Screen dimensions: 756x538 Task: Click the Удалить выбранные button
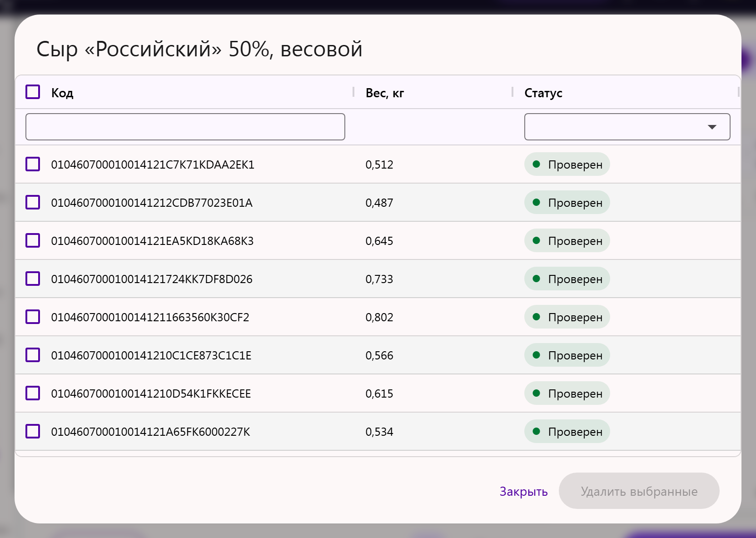[x=639, y=491]
